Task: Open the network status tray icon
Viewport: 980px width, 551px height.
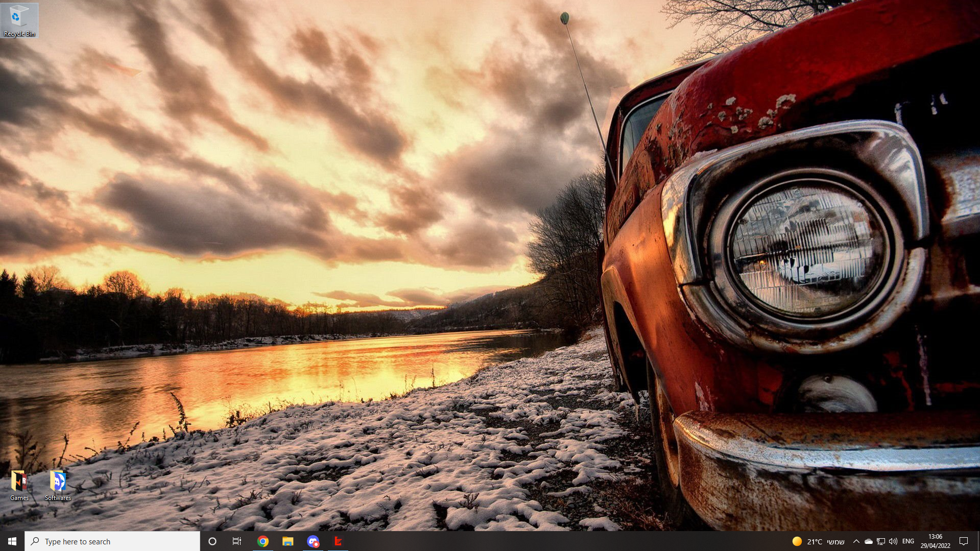Action: 881,541
